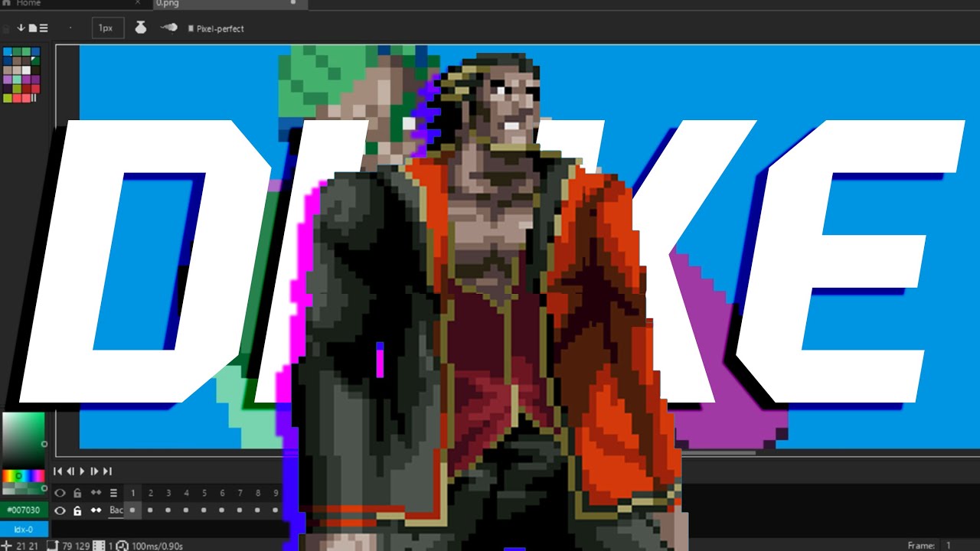Click cursor position crosshair icon in status bar

tap(6, 546)
